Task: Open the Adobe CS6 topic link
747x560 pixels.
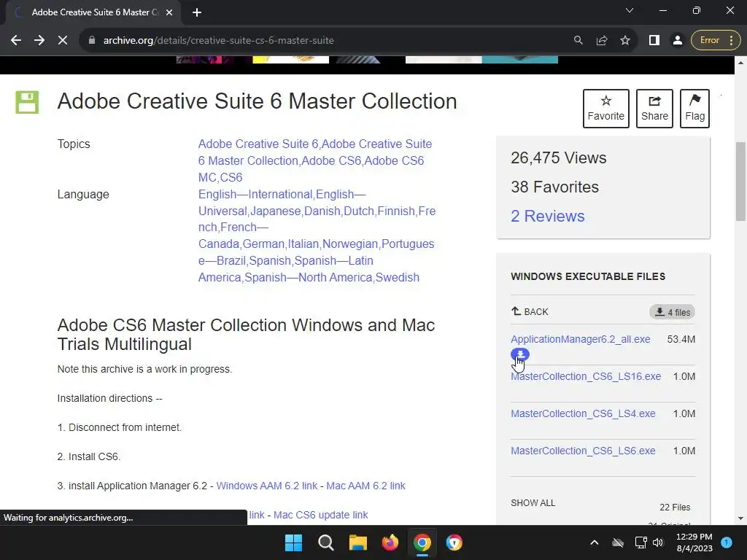Action: pos(332,160)
